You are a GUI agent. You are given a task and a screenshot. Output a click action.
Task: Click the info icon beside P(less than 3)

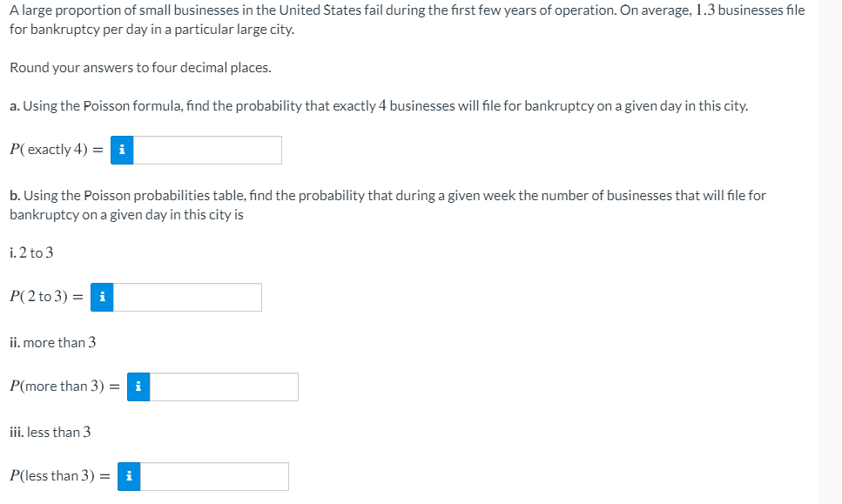(129, 476)
